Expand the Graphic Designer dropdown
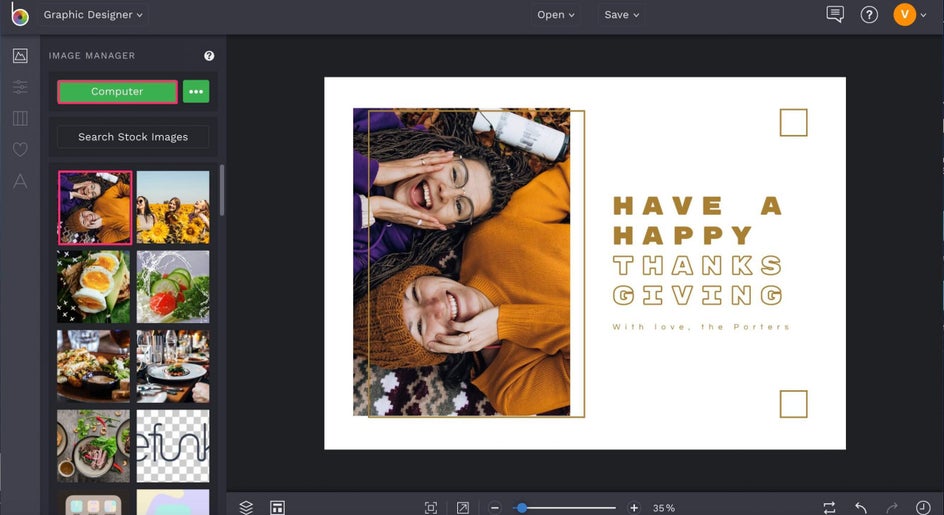This screenshot has height=515, width=944. tap(93, 15)
